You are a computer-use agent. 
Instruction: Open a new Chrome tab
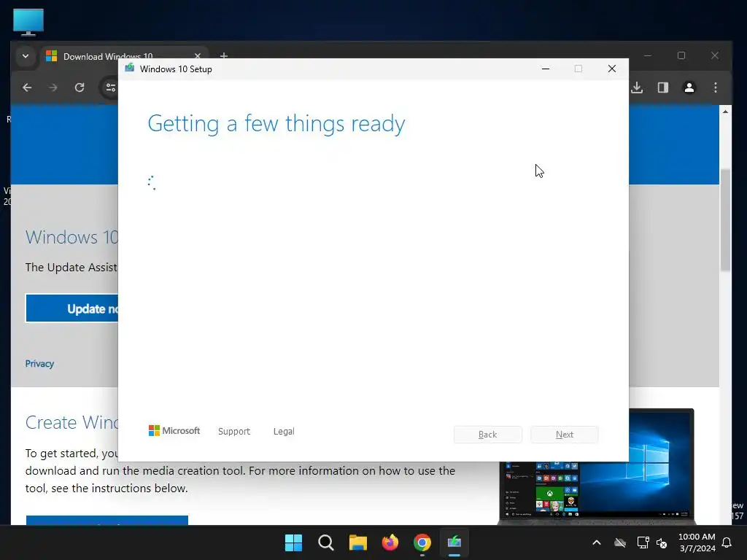[224, 55]
